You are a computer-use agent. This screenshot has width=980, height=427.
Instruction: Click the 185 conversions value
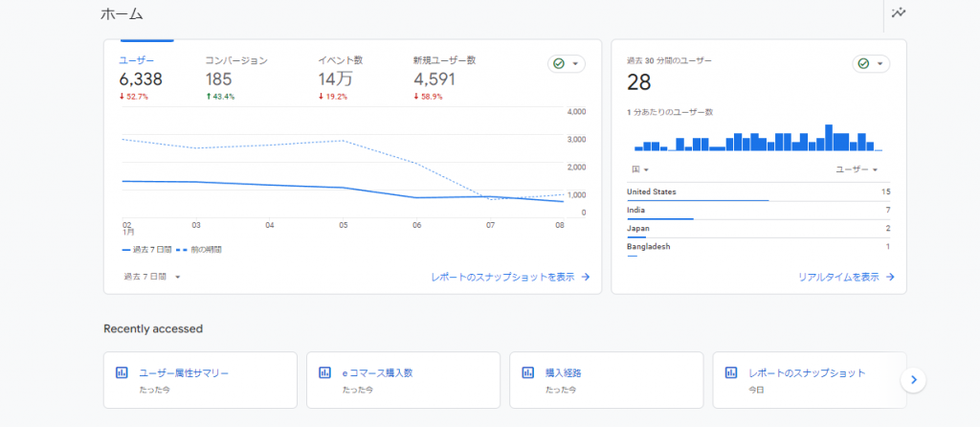click(218, 79)
